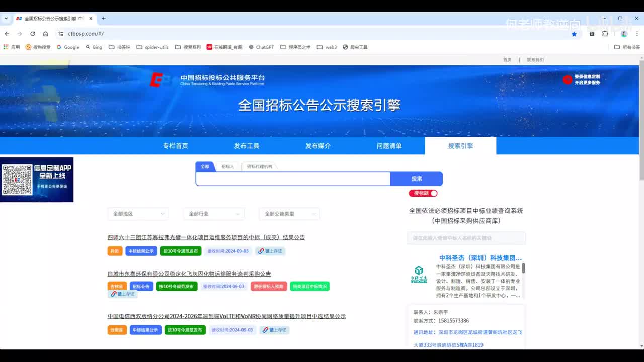Click the address bar URL ctbpsp.com
This screenshot has width=644, height=362.
click(x=86, y=34)
